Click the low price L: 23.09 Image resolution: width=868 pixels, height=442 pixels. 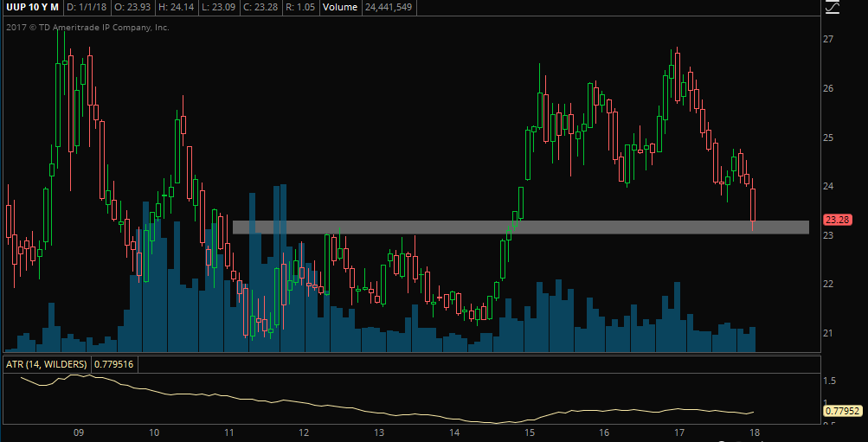point(217,7)
